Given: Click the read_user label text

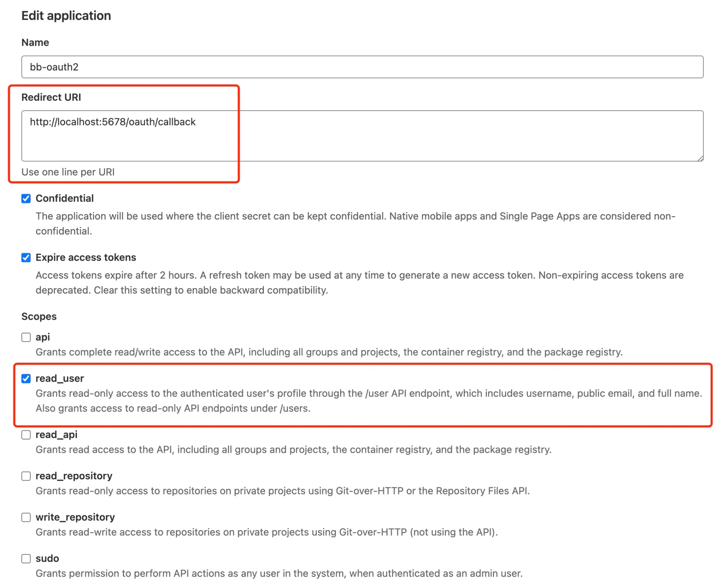Looking at the screenshot, I should (60, 379).
